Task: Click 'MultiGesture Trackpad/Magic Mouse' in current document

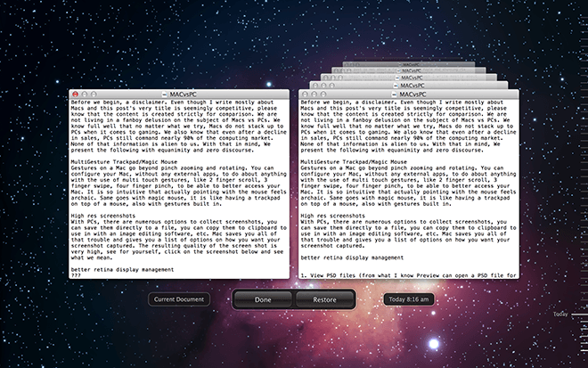Action: [124, 162]
